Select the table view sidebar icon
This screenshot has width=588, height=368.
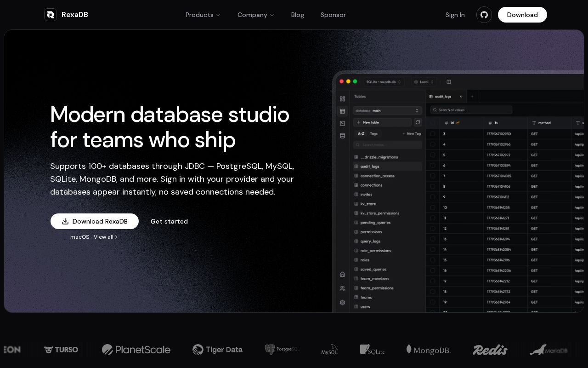coord(342,111)
